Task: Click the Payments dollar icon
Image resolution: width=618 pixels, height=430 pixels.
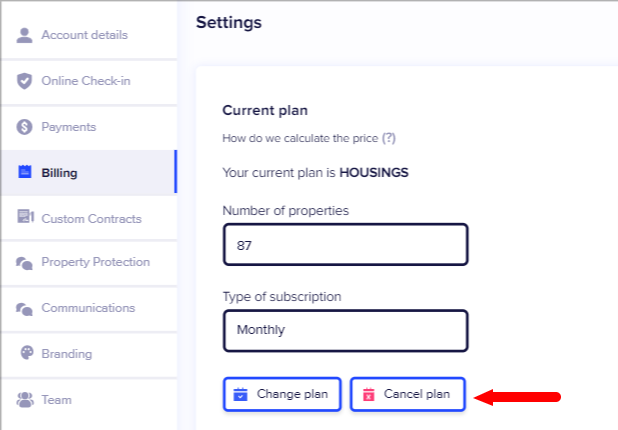Action: point(25,127)
